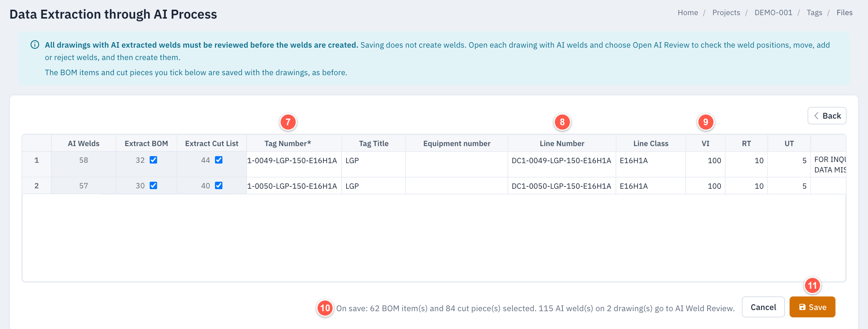This screenshot has width=868, height=329.
Task: Click the info icon in the notice banner
Action: (x=35, y=45)
